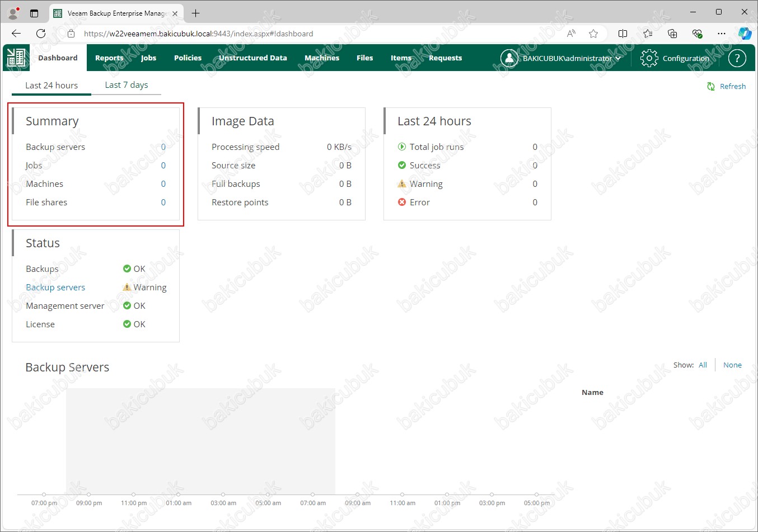Select the Last 24 hours tab
This screenshot has height=532, width=758.
pos(52,85)
